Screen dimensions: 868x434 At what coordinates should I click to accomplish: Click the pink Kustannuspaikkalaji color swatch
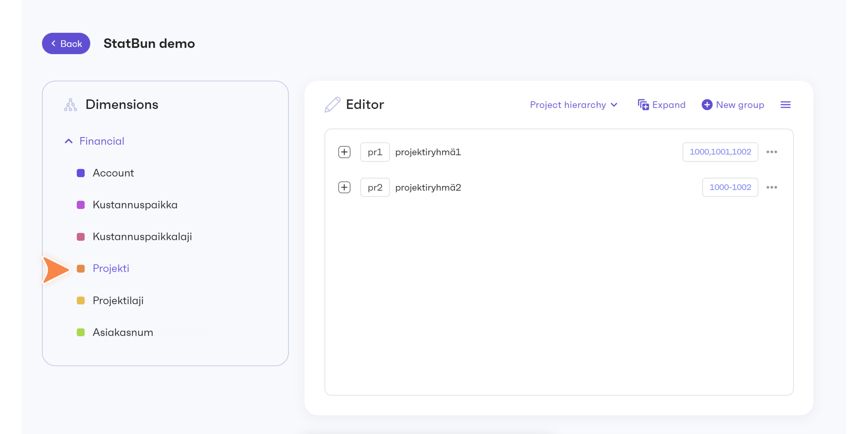[80, 237]
